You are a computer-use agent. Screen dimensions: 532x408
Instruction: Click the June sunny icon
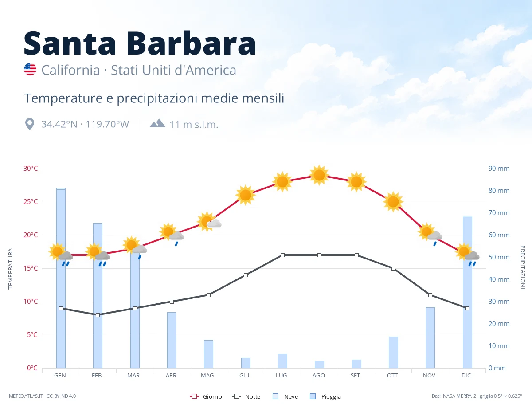pos(246,195)
